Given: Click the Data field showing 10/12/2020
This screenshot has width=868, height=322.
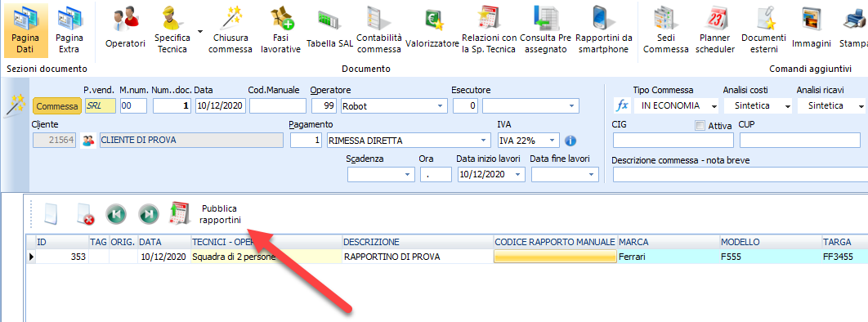Looking at the screenshot, I should coord(221,105).
